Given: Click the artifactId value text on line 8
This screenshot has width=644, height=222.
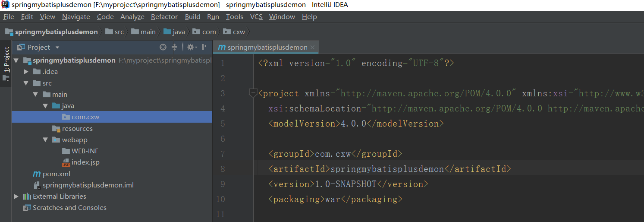Looking at the screenshot, I should coord(387,169).
